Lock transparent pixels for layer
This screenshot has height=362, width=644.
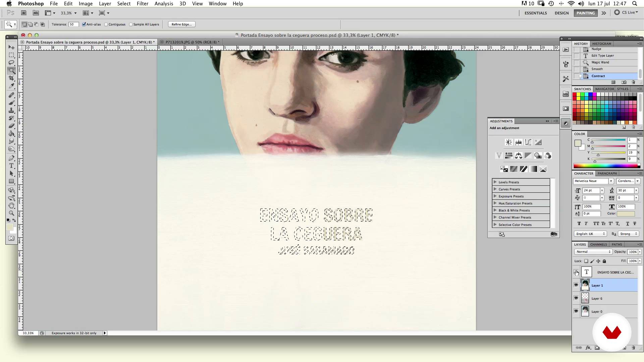586,261
